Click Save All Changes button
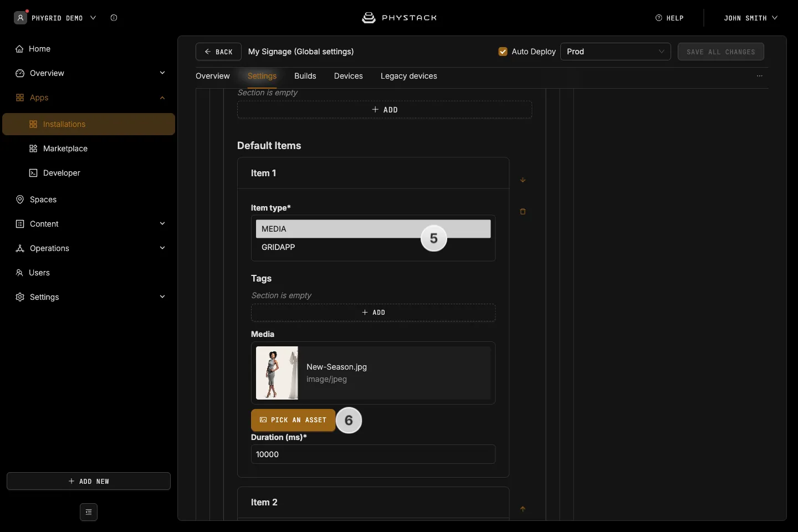Image resolution: width=798 pixels, height=532 pixels. click(x=721, y=52)
